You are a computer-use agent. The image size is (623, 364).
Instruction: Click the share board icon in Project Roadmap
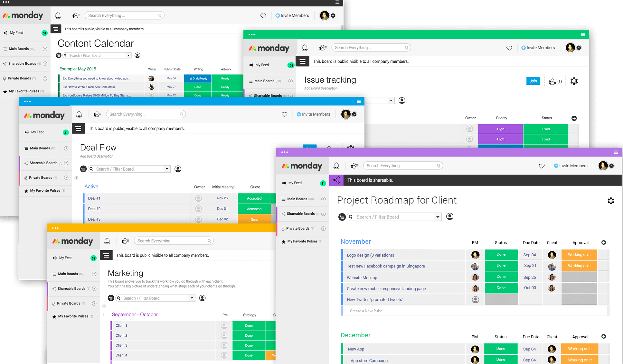pos(336,179)
